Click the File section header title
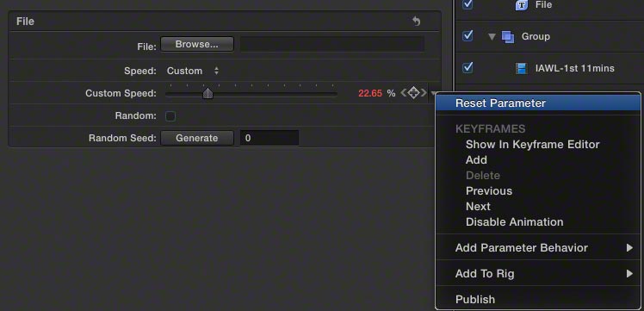The height and width of the screenshot is (311, 644). (25, 22)
